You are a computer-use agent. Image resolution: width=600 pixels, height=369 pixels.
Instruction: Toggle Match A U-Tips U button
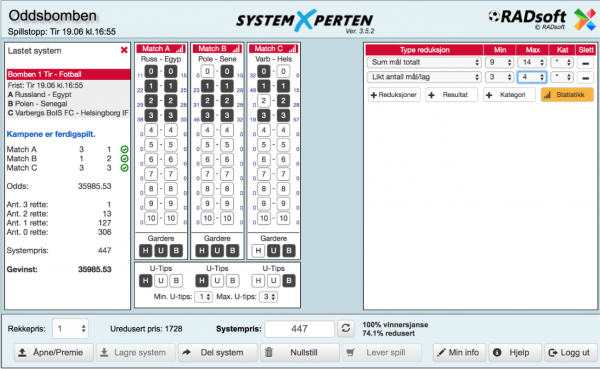pos(161,281)
